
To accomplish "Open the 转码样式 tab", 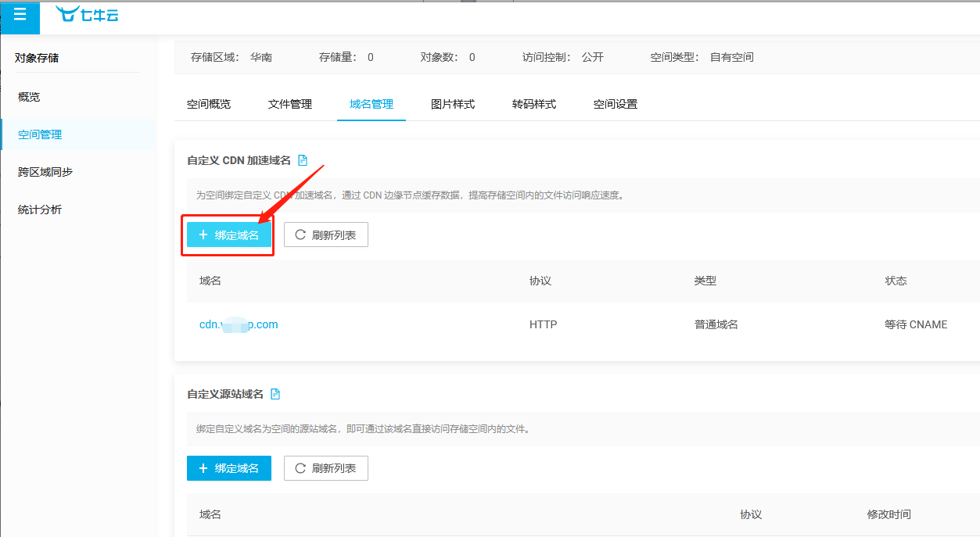I will click(534, 104).
